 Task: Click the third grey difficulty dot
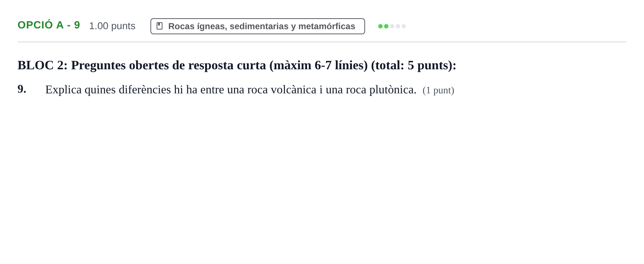coord(392,26)
